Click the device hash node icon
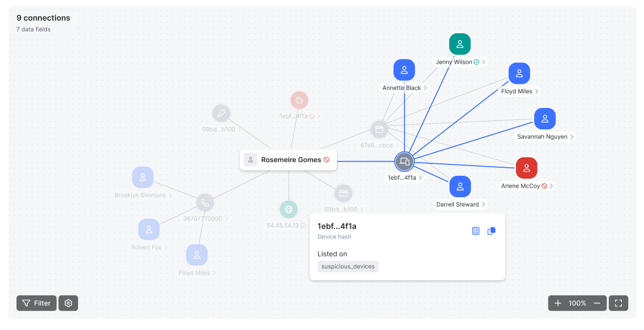The image size is (644, 330). (x=404, y=162)
